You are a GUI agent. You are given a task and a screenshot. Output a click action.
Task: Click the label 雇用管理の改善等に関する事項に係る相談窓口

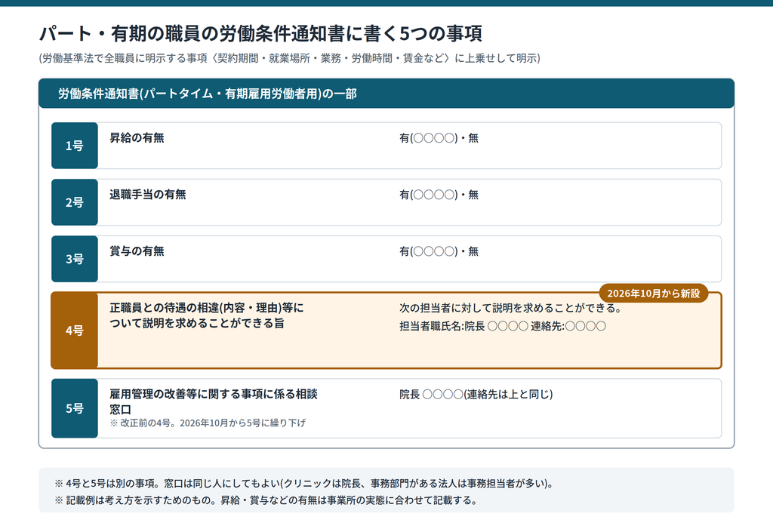pyautogui.click(x=214, y=401)
